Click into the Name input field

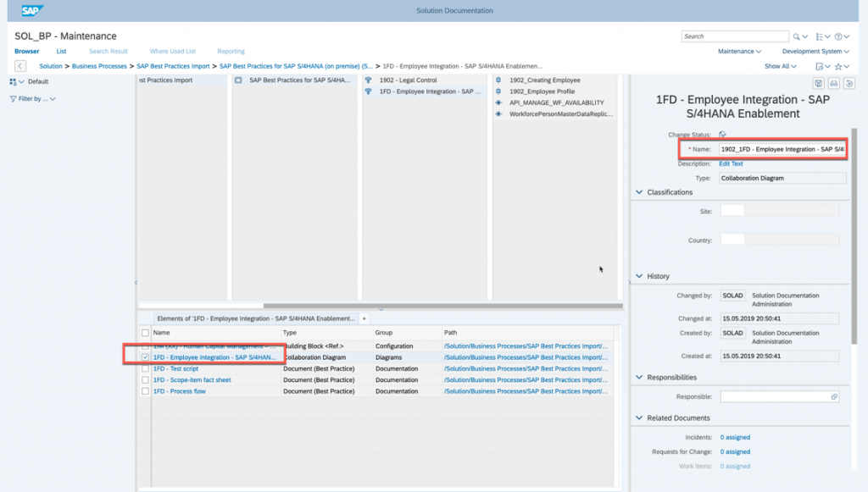[782, 149]
